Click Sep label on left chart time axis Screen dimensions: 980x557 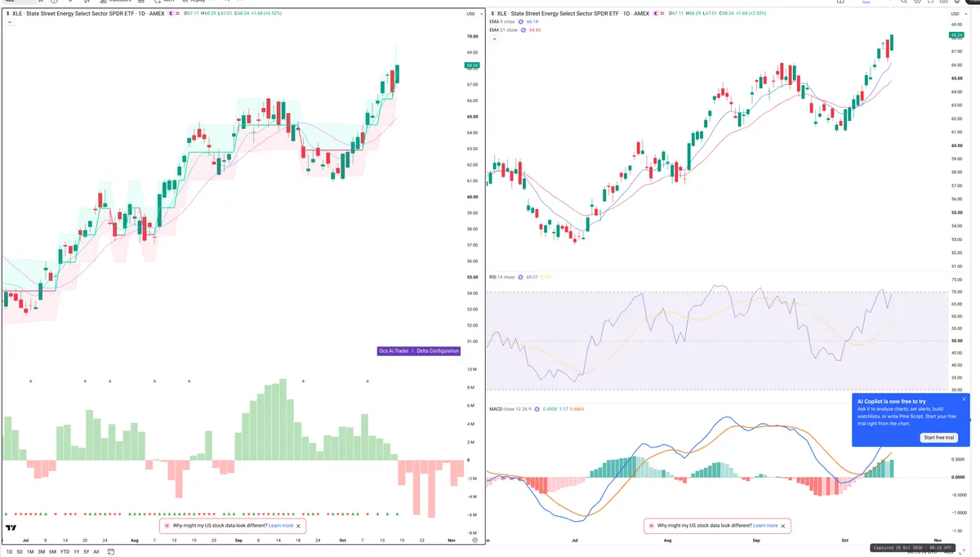point(238,540)
